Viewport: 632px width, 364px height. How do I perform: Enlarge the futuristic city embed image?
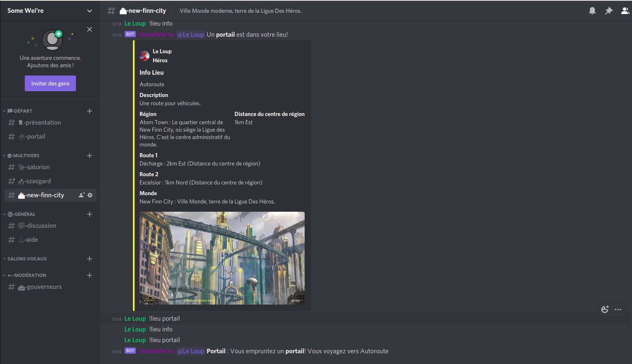click(222, 258)
